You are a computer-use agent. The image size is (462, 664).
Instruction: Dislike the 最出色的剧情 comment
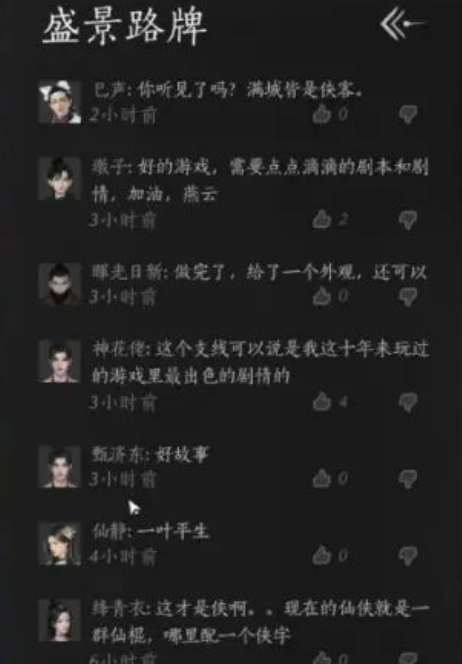407,402
